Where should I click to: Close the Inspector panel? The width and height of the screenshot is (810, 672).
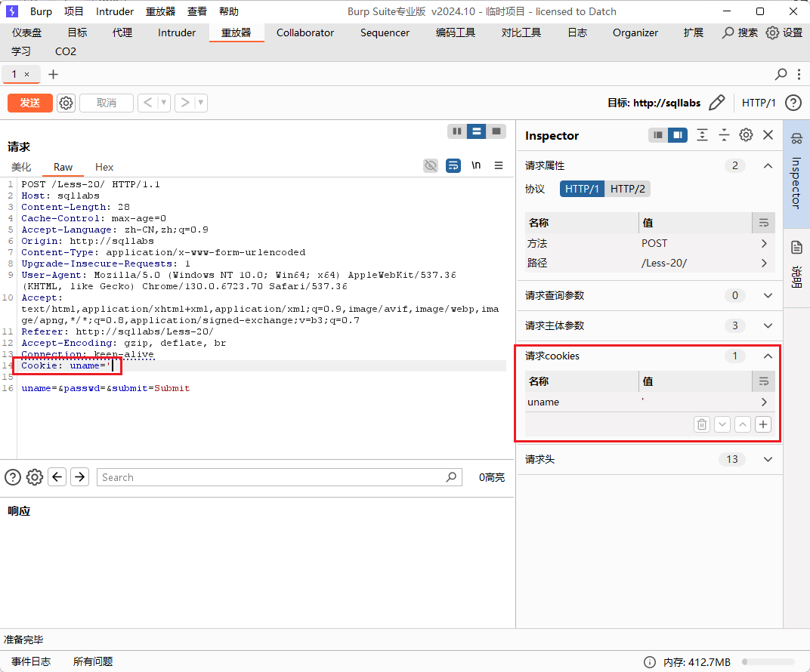768,135
